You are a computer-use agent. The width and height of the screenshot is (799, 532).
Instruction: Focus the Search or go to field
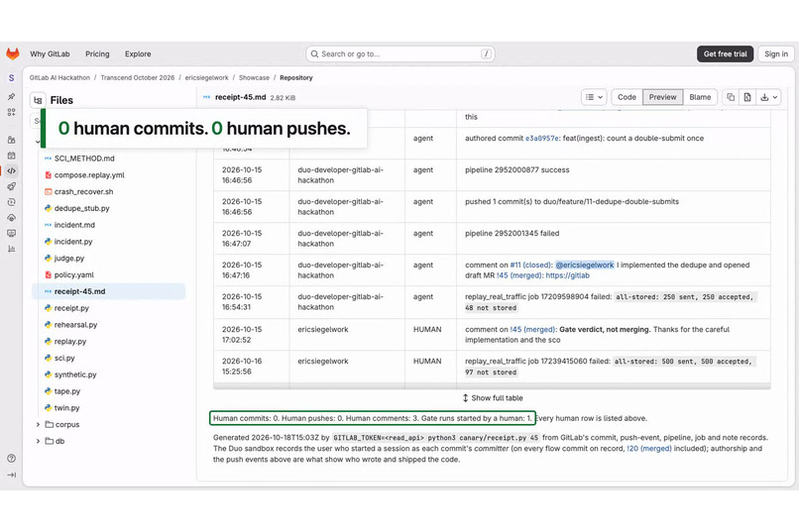tap(400, 53)
